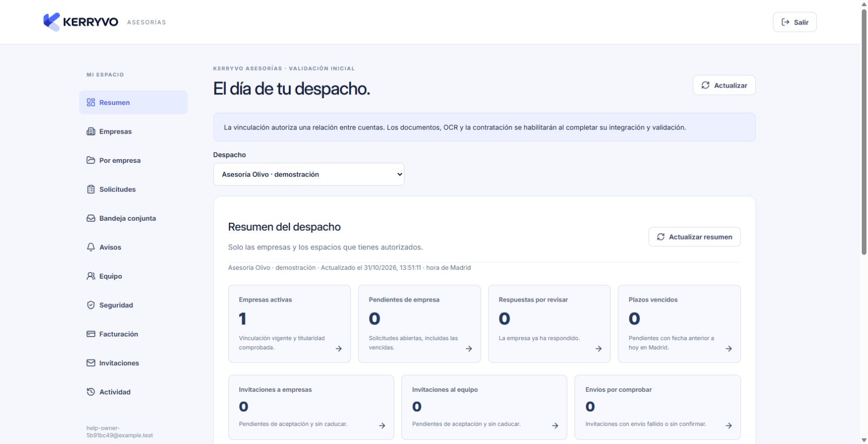
Task: Click the account email text in sidebar
Action: tap(119, 431)
